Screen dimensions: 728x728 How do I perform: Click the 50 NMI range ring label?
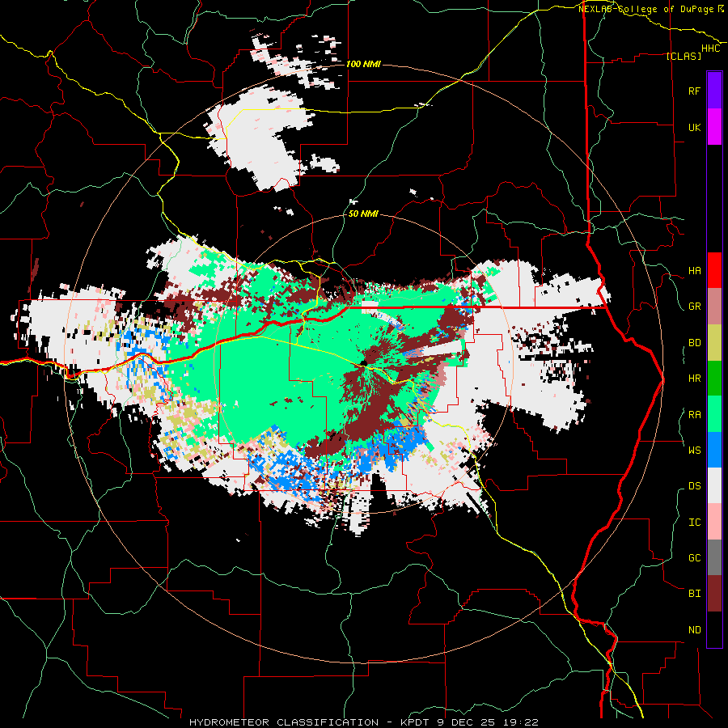(x=363, y=214)
